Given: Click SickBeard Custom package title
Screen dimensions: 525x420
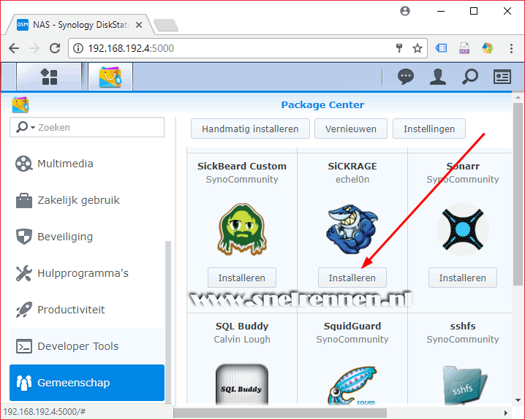Looking at the screenshot, I should coord(242,167).
